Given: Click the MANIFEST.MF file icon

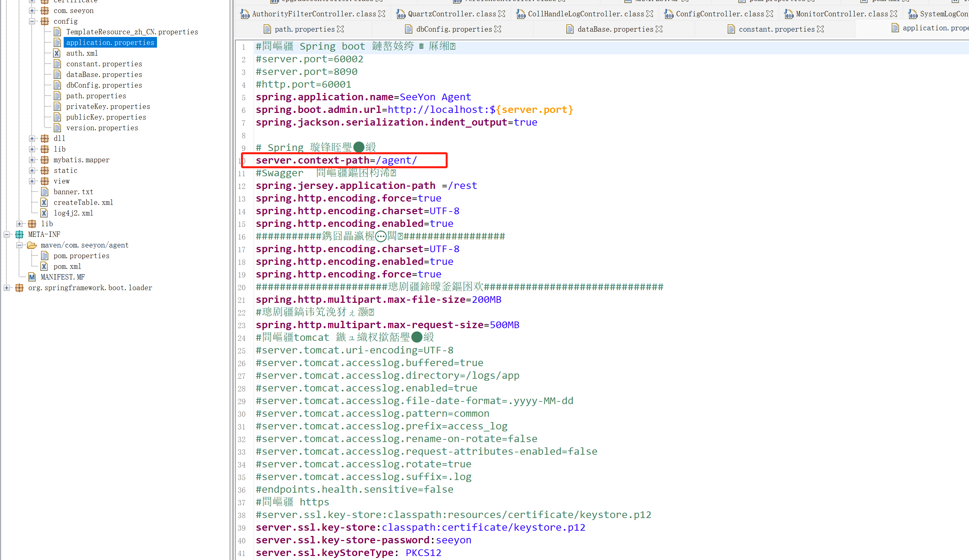Looking at the screenshot, I should click(x=32, y=277).
